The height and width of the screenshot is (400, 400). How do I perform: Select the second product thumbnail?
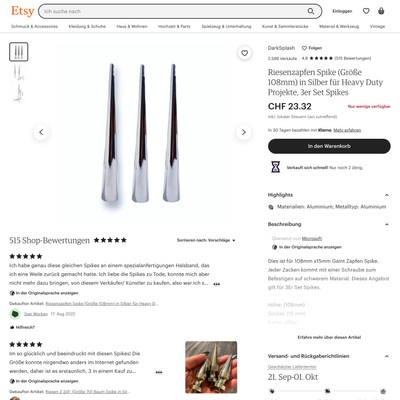pyautogui.click(x=19, y=72)
